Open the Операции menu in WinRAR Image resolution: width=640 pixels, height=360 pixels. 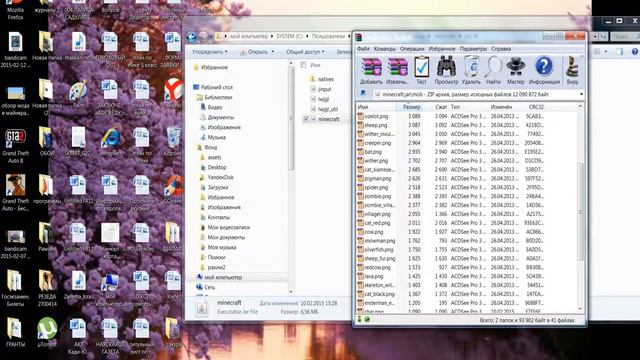[x=412, y=49]
